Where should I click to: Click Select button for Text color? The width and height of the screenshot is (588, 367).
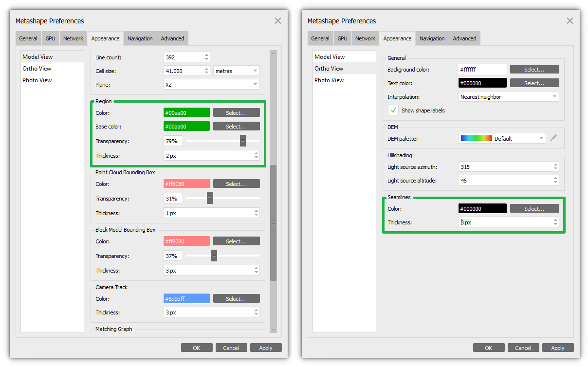point(534,83)
